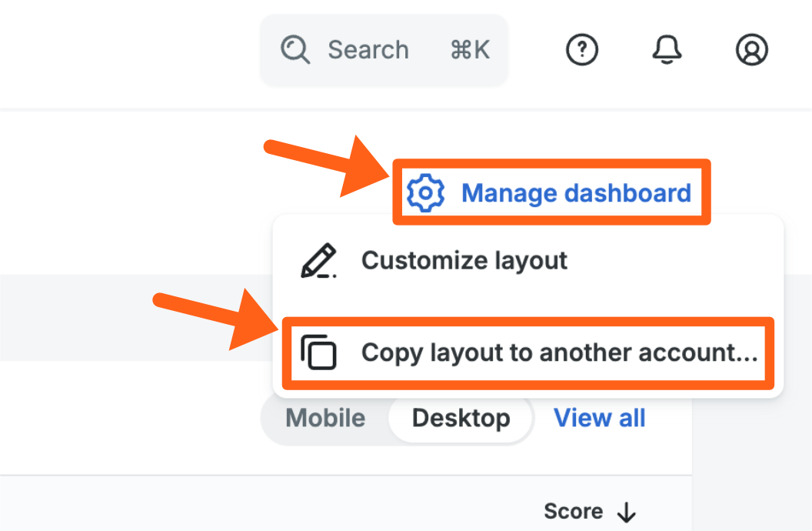
Task: Focus the Search input field
Action: (x=368, y=51)
